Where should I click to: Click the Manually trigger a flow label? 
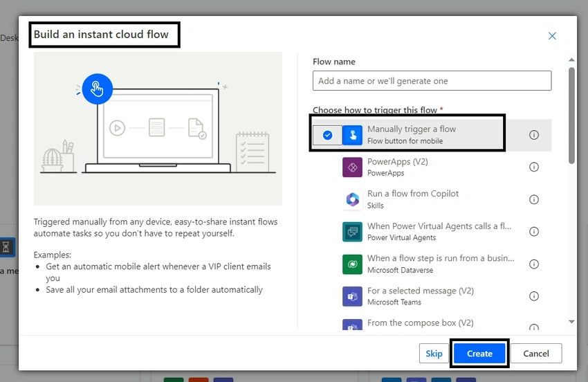[x=412, y=129]
